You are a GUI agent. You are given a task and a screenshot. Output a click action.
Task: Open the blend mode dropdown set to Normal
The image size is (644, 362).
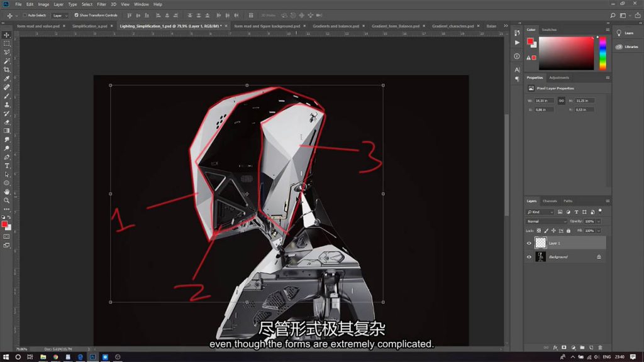[x=547, y=221]
